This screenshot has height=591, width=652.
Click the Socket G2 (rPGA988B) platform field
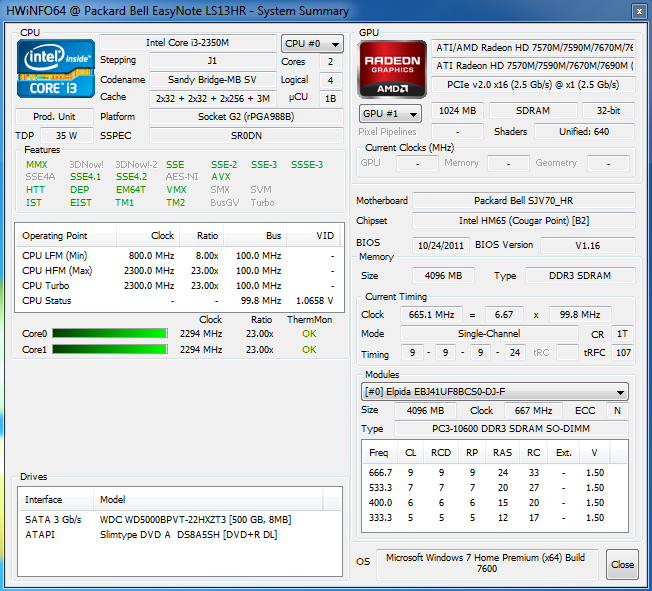point(246,116)
